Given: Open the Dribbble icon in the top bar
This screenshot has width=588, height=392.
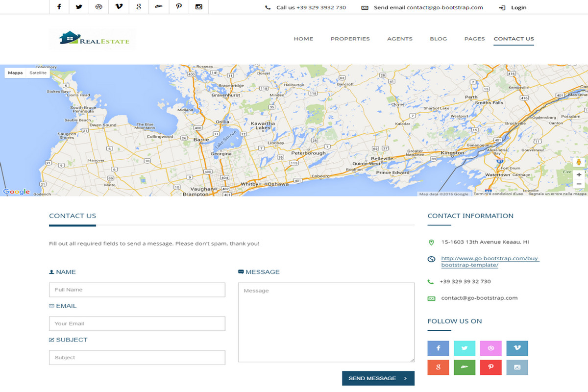Looking at the screenshot, I should (x=99, y=7).
